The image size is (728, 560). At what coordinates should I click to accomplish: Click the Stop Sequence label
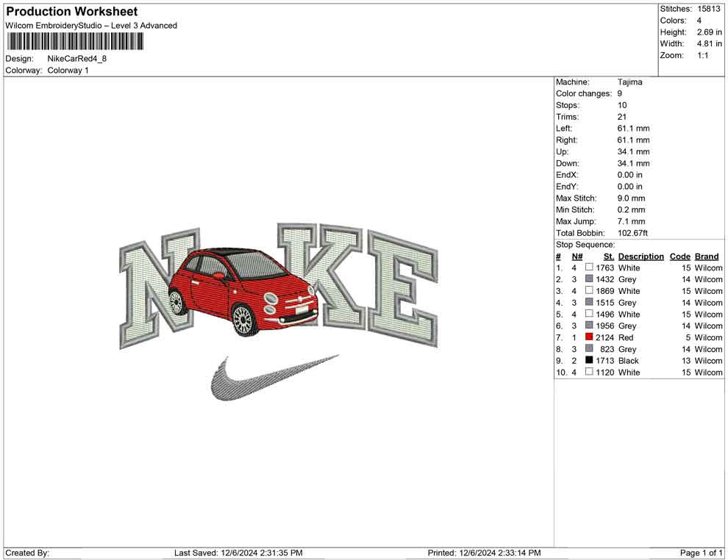585,245
